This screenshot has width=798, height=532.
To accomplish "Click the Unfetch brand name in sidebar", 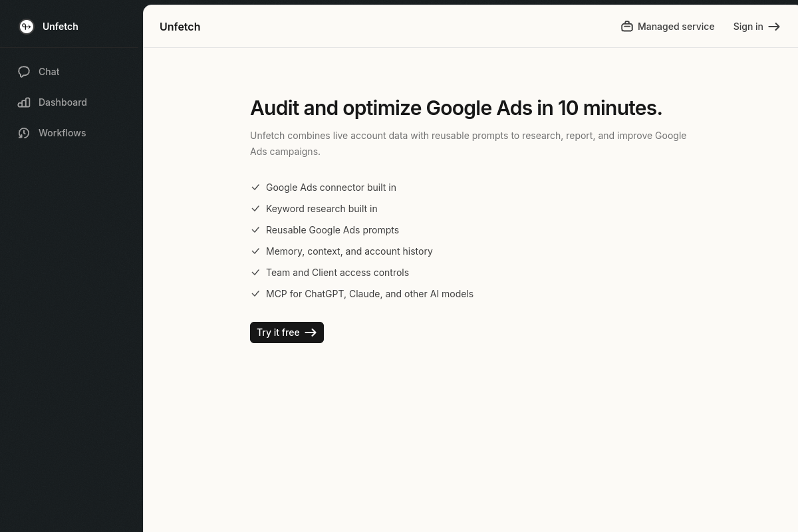I will point(61,27).
